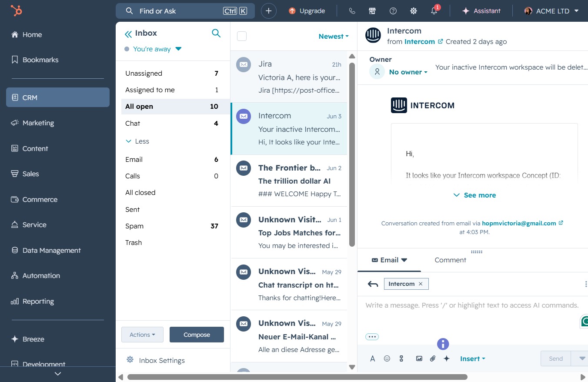
Task: Attach a file with paperclip icon
Action: tap(432, 359)
